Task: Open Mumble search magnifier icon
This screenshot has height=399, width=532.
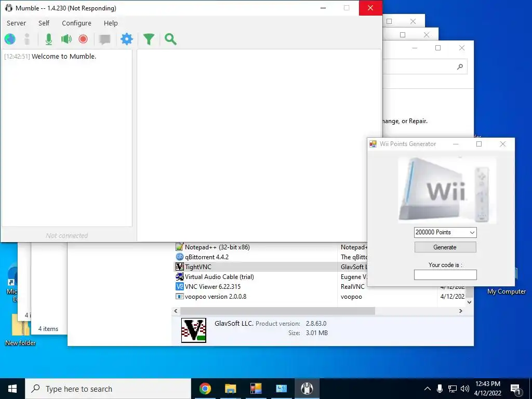Action: (170, 39)
